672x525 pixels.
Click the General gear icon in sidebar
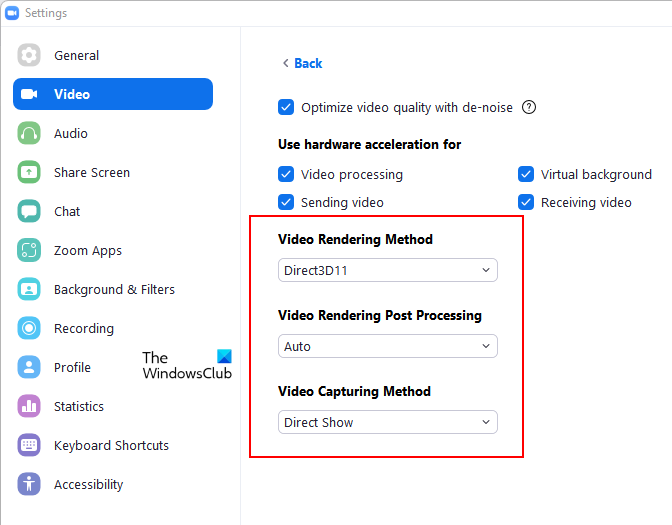tap(29, 55)
